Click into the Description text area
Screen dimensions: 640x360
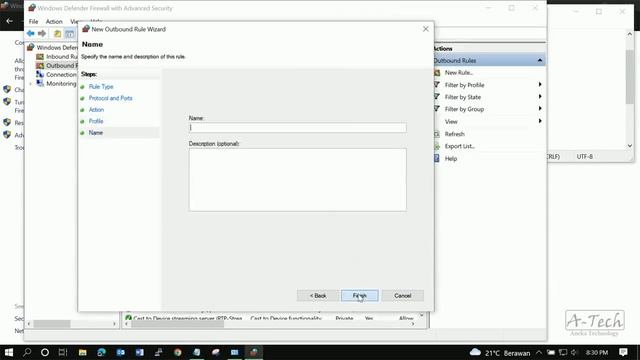click(298, 180)
